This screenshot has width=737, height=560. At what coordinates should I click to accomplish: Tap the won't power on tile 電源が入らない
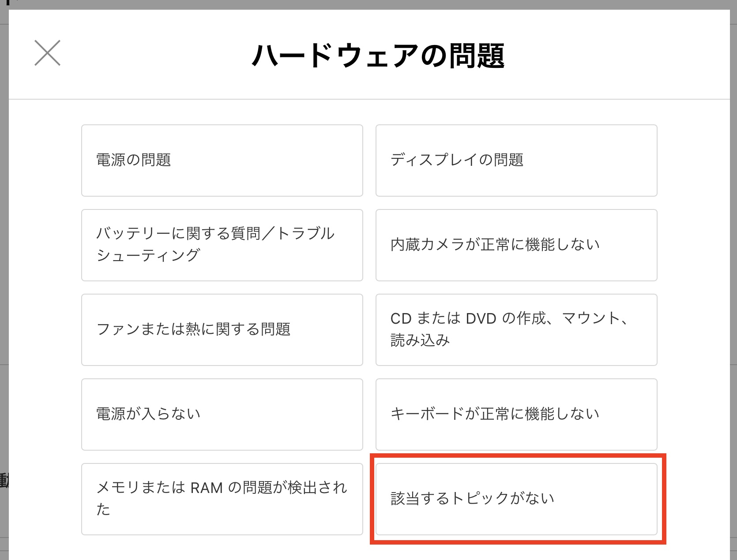click(x=222, y=414)
